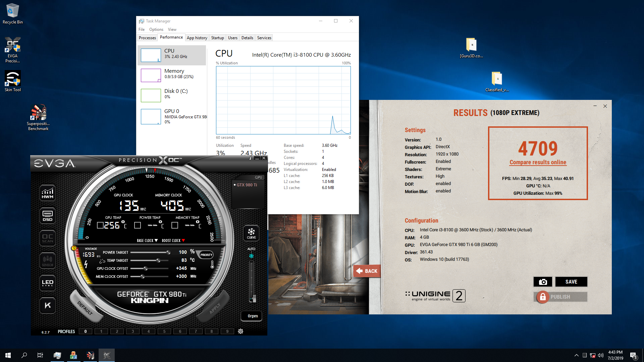Click the K (Kboost) button

click(48, 305)
